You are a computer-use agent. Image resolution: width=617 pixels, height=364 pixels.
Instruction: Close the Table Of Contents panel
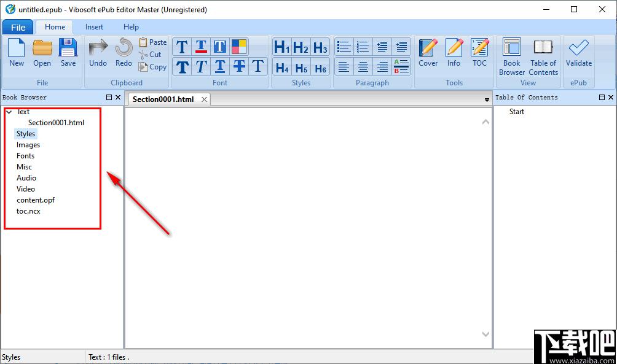coord(611,97)
